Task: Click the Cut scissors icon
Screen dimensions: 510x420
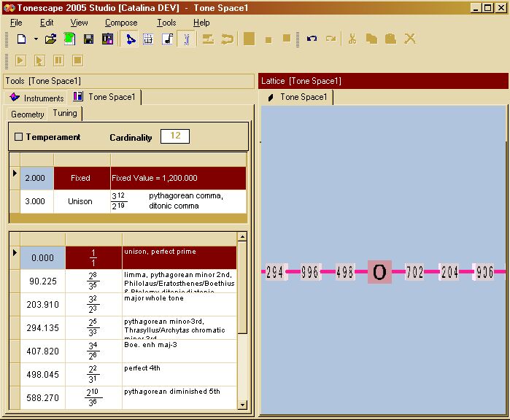Action: tap(352, 39)
